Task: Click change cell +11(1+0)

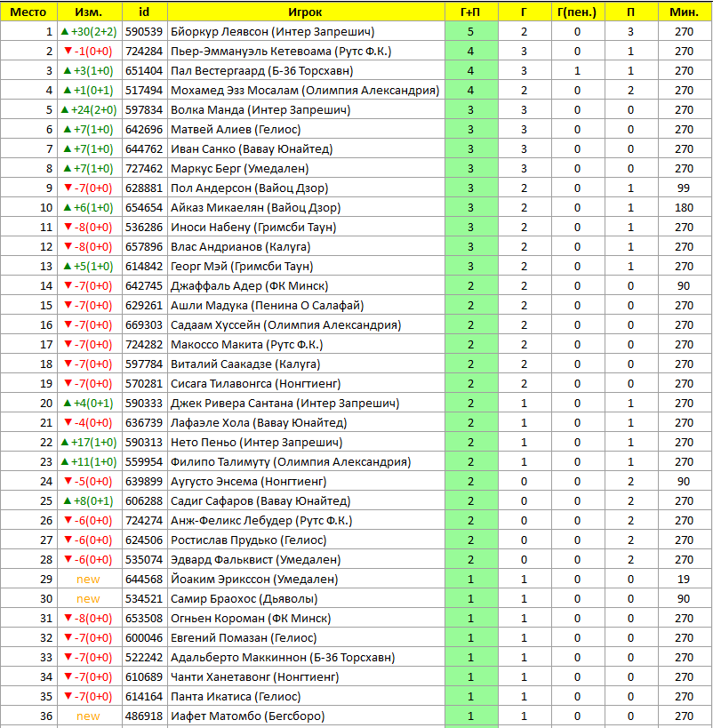Action: 89,461
